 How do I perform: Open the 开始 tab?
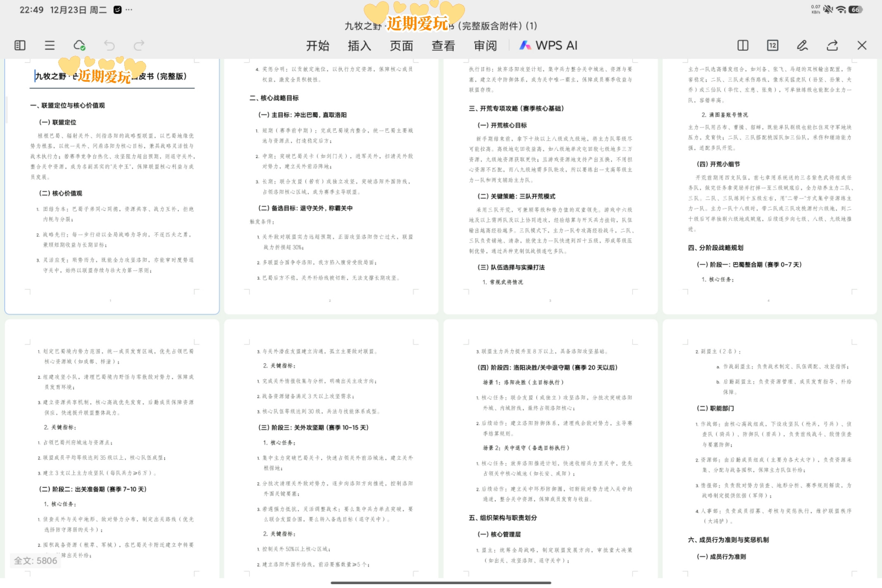[x=318, y=45]
